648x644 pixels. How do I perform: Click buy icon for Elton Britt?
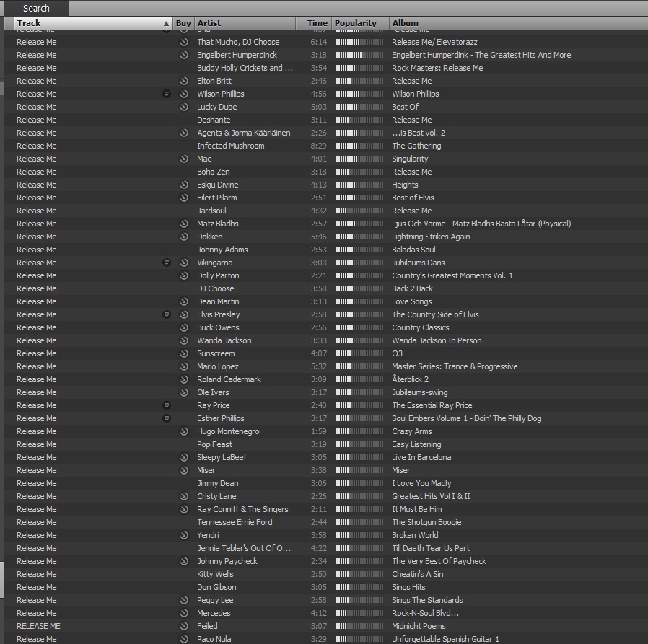click(184, 81)
